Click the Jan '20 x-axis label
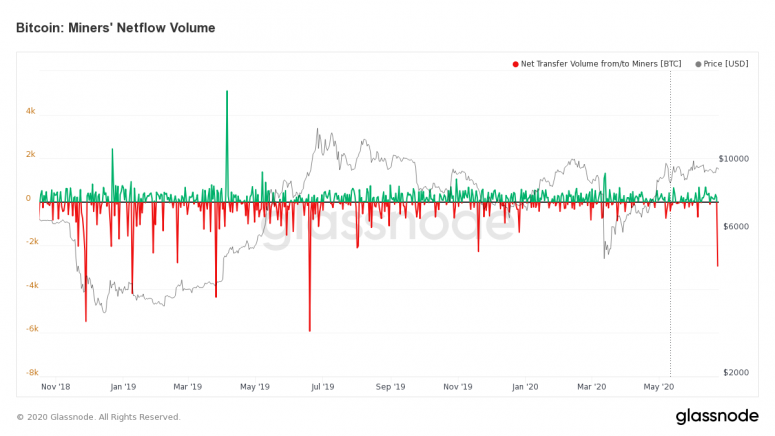Viewport: 775px width, 436px height. (525, 387)
